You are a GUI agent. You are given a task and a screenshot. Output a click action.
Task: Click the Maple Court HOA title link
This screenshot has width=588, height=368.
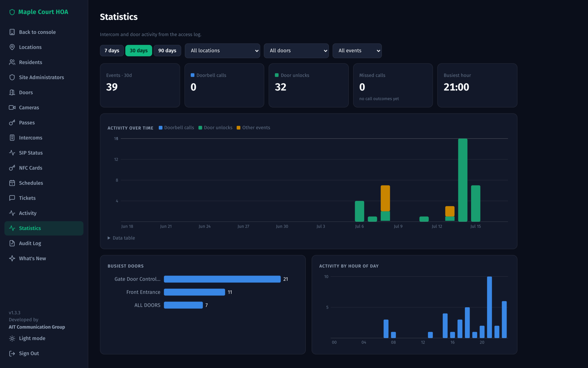coord(43,12)
